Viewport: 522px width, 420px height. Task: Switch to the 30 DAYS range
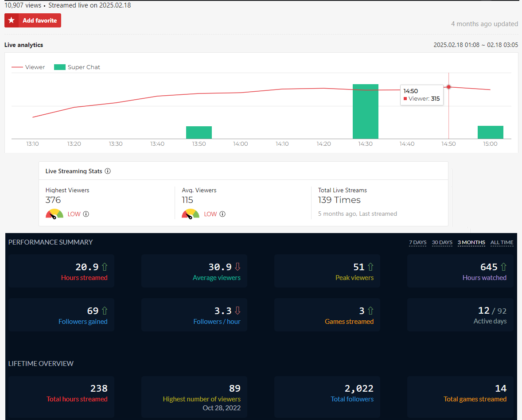point(442,242)
